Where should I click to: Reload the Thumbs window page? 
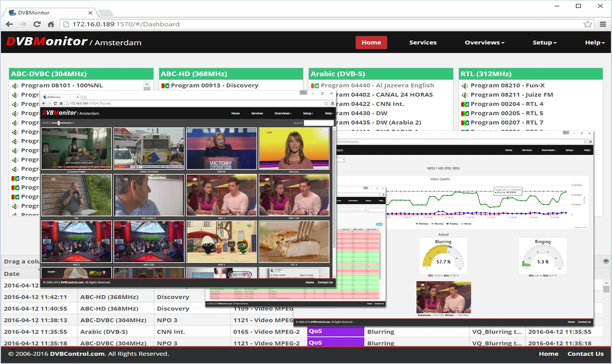pyautogui.click(x=55, y=103)
